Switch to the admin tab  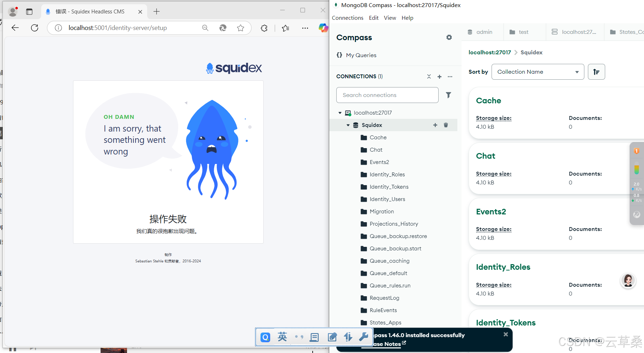[483, 32]
